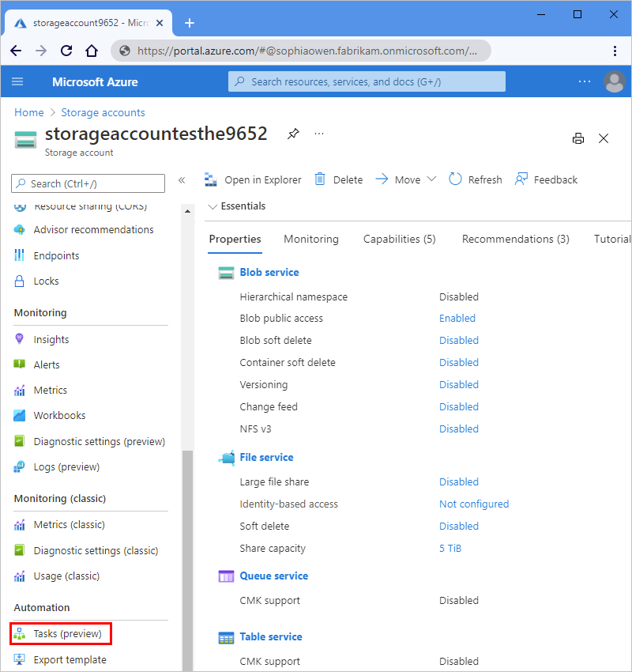The image size is (632, 672).
Task: Reload the page with the browser refresh icon
Action: (x=66, y=51)
